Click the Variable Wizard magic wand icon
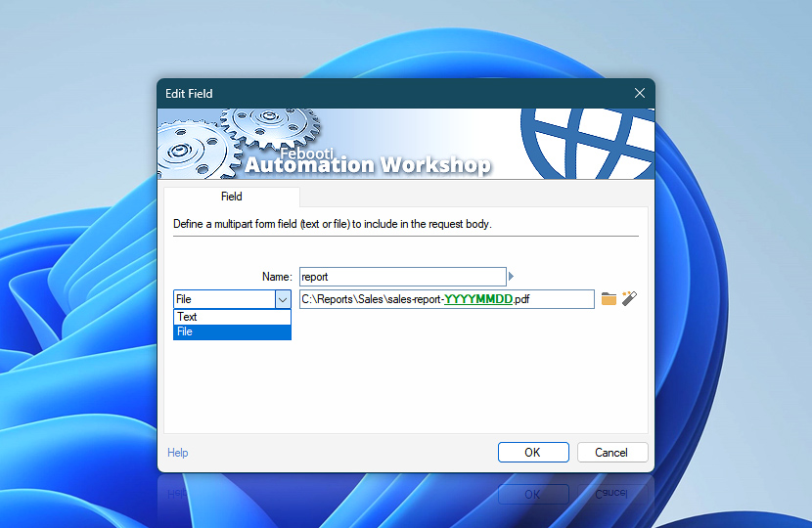This screenshot has width=812, height=528. 629,298
